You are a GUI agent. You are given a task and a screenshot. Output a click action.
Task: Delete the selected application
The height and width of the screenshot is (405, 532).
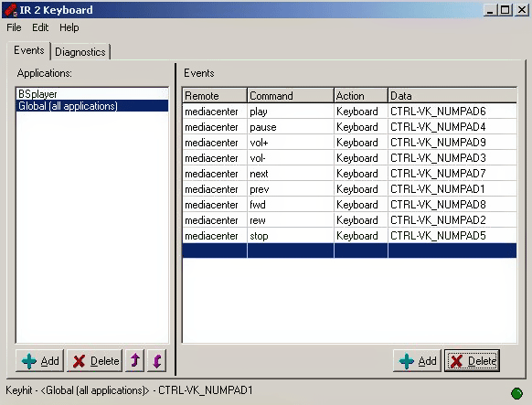pyautogui.click(x=95, y=360)
